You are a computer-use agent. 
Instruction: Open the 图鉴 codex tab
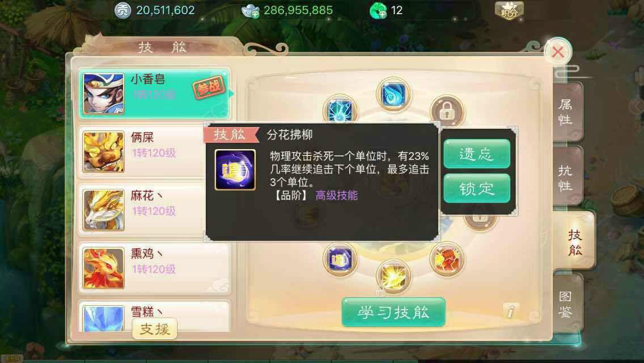point(567,304)
